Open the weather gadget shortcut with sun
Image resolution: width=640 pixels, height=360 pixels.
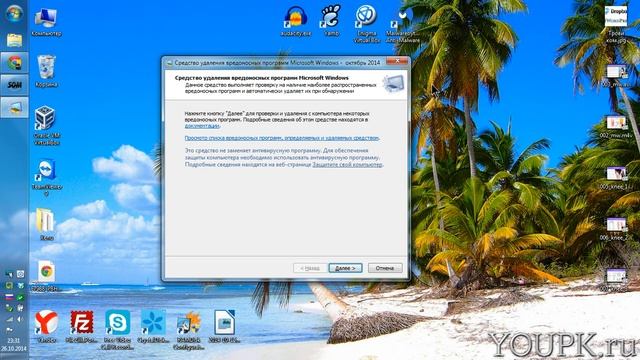coord(188,329)
